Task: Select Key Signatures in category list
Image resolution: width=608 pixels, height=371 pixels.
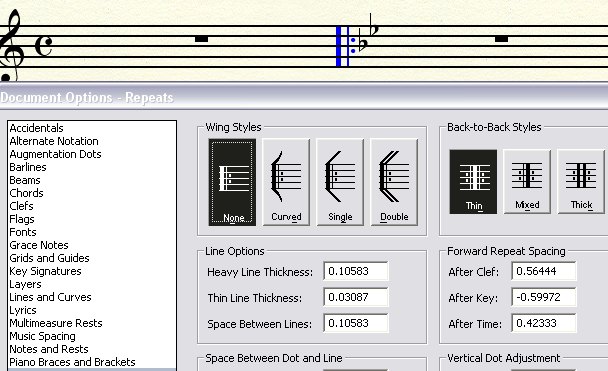Action: click(x=45, y=271)
